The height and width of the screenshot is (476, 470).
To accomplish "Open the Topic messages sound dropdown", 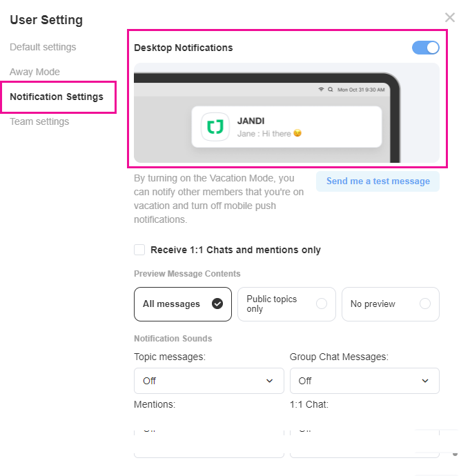I will (208, 381).
